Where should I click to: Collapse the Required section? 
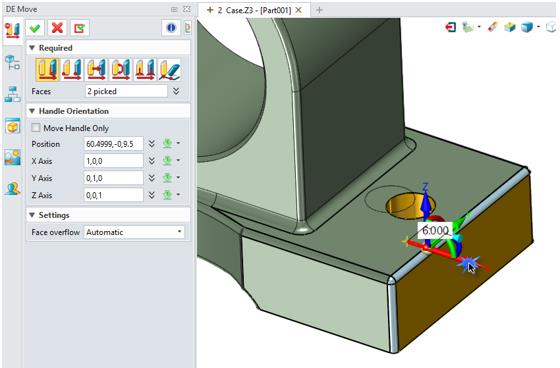[x=32, y=48]
